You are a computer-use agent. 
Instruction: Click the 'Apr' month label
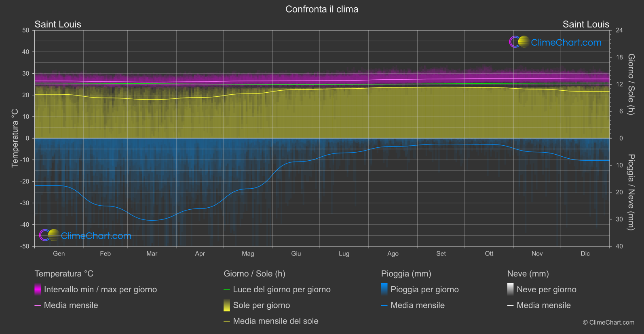click(x=200, y=253)
